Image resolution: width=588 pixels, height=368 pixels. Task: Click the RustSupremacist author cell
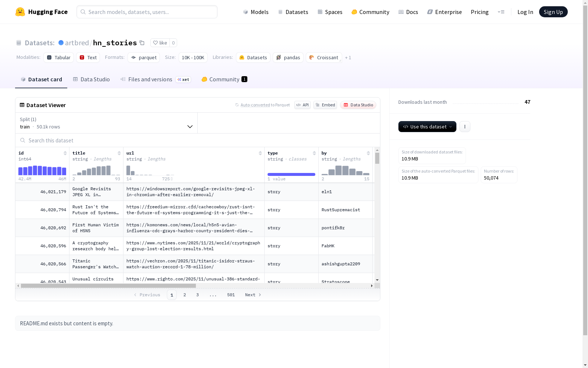tap(345, 210)
